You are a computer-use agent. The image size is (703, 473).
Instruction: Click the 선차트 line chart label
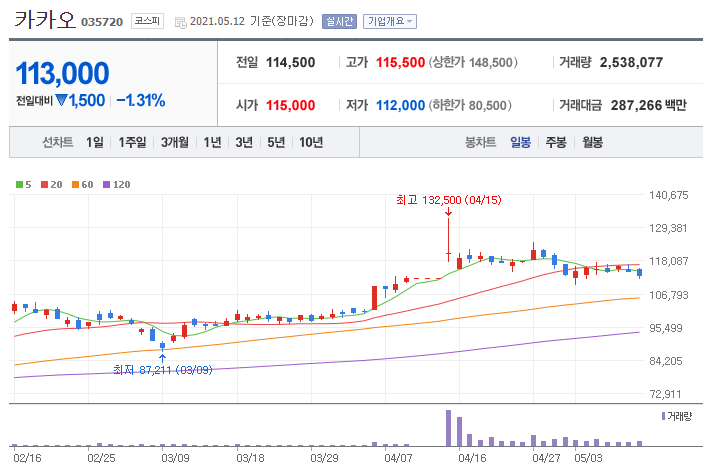coord(57,142)
